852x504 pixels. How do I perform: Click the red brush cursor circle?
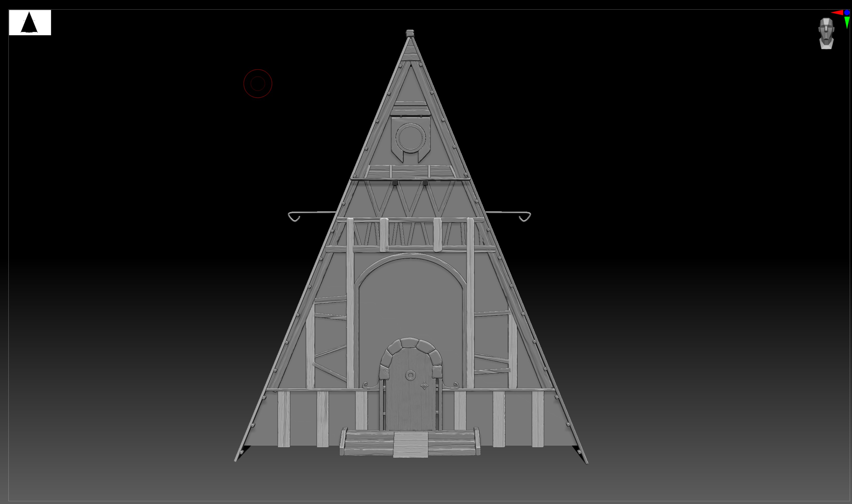tap(258, 83)
